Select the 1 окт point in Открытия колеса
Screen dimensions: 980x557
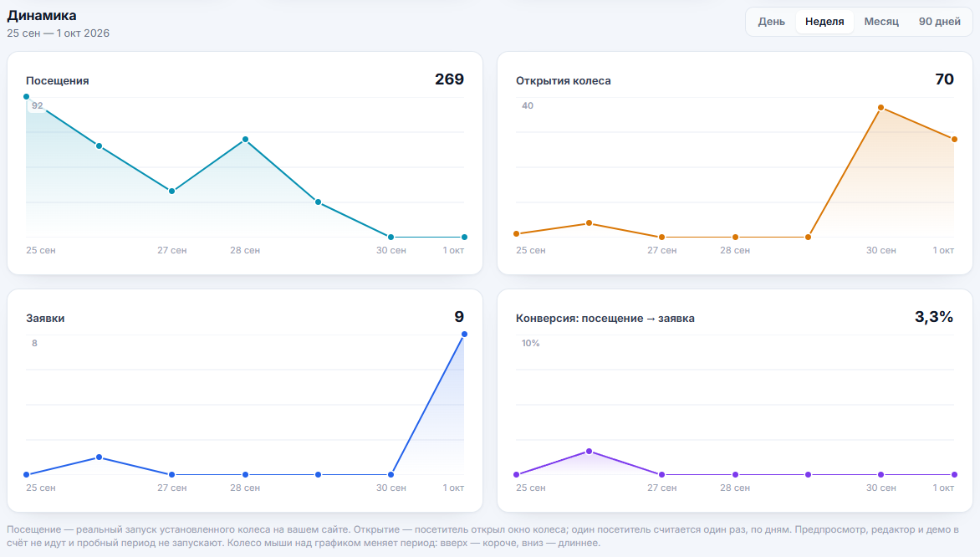tap(954, 140)
